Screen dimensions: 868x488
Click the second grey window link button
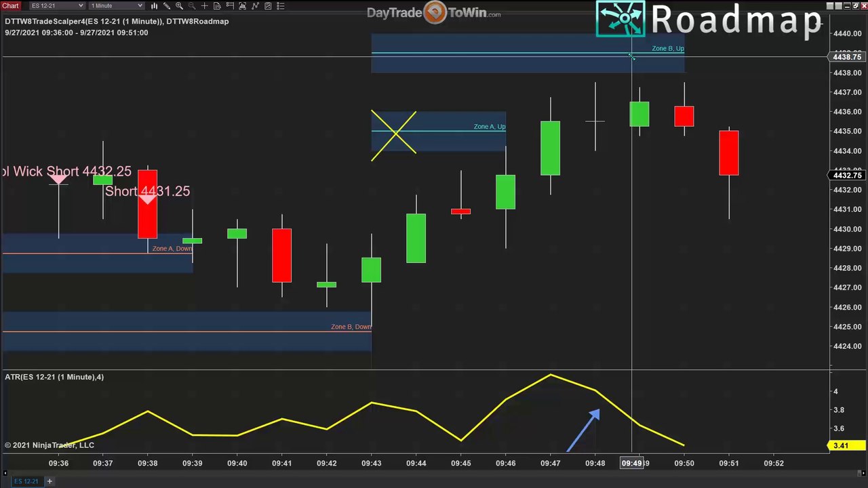pos(838,6)
